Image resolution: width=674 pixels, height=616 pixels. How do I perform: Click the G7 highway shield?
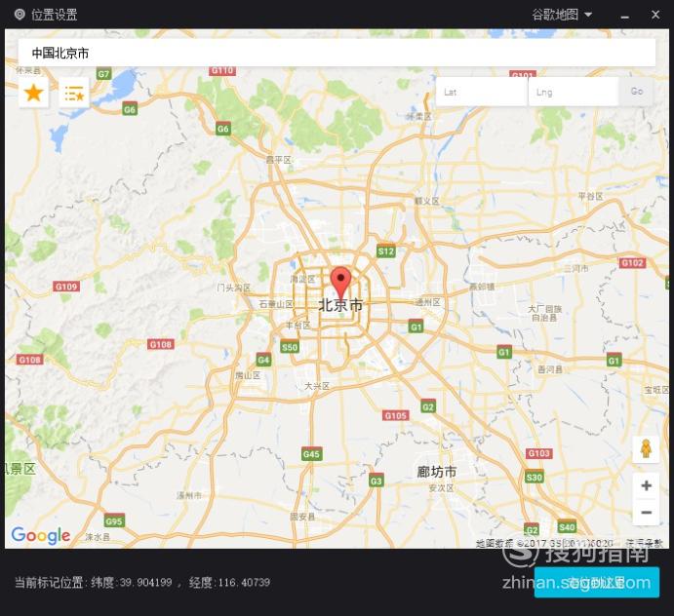tap(103, 74)
